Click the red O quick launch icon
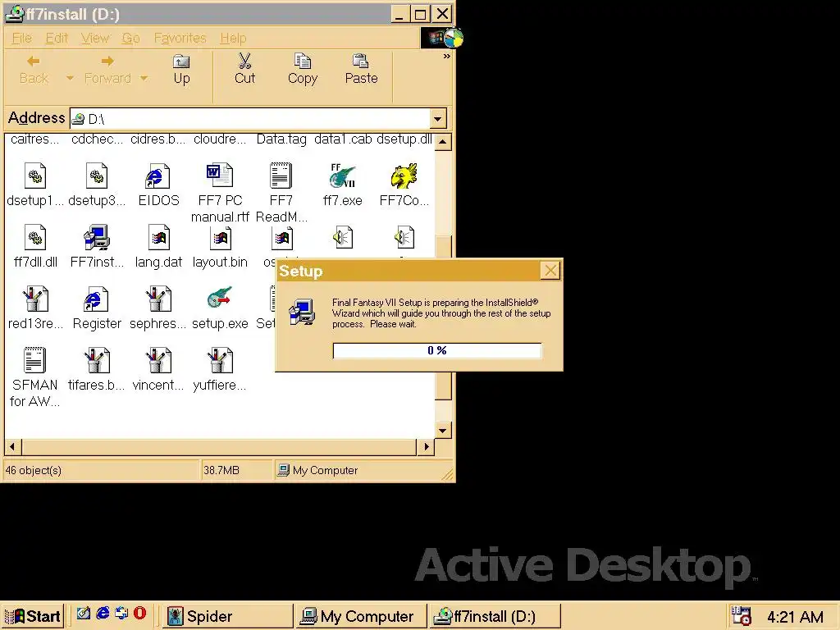Viewport: 840px width, 630px height. coord(139,614)
